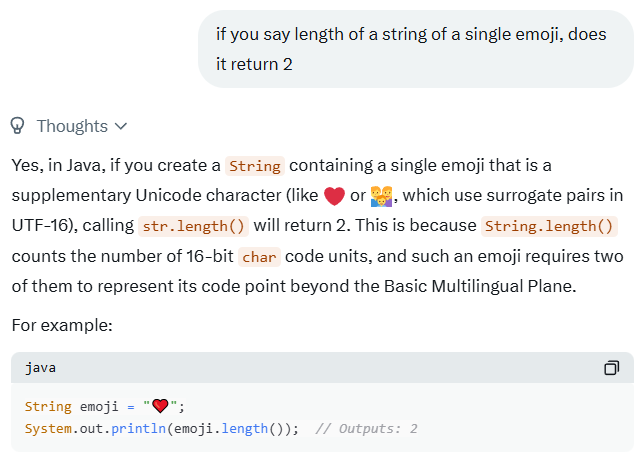Click the str.length() inline code
The height and width of the screenshot is (471, 644).
[194, 225]
